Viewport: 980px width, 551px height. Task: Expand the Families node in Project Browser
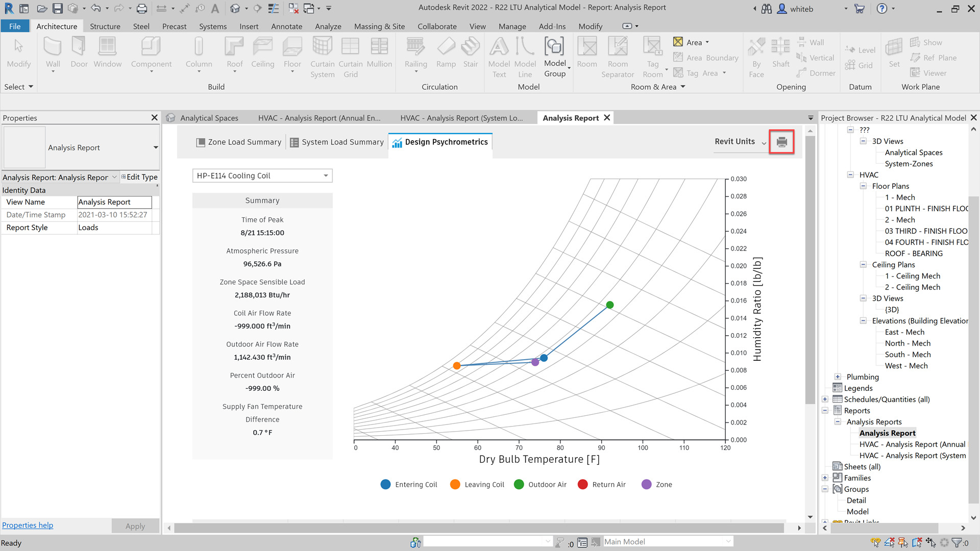(x=825, y=478)
